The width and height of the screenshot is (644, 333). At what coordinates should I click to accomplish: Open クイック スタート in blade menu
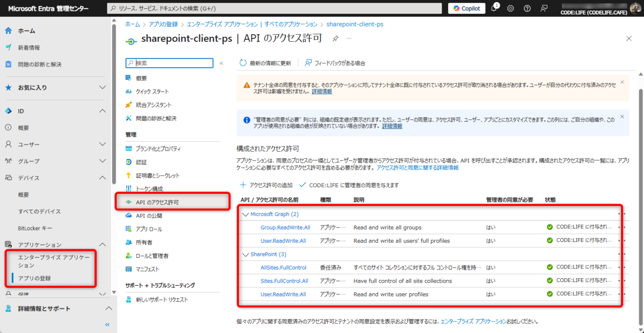coord(152,91)
